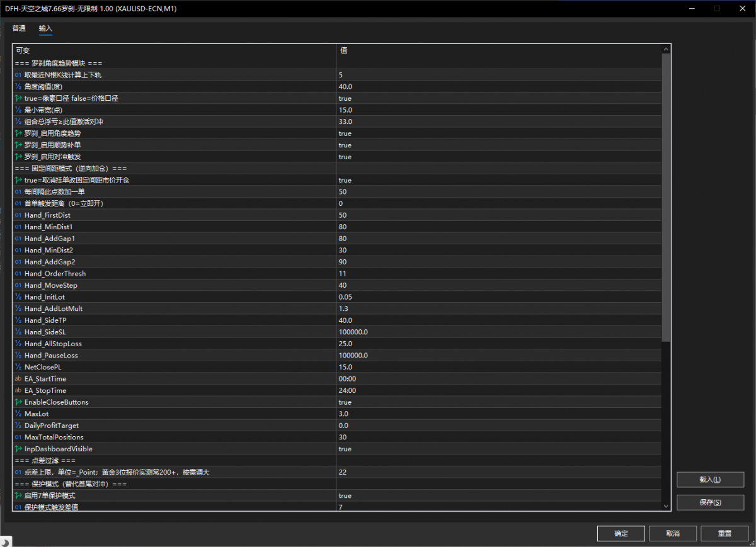Viewport: 756px width, 547px height.
Task: Click the integer icon beside 取最近N根K线计算上下轨
Action: point(18,75)
